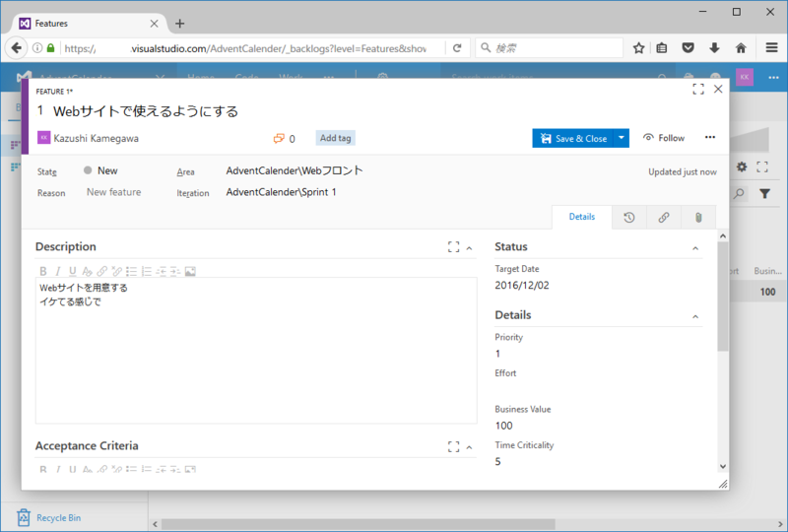The width and height of the screenshot is (788, 532).
Task: Open browser downloads arrow icon
Action: pos(714,47)
